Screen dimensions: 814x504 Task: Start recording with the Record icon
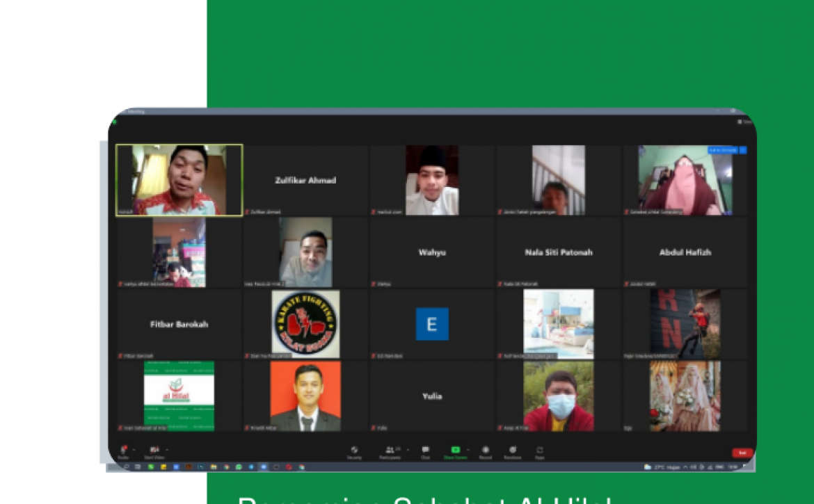486,450
